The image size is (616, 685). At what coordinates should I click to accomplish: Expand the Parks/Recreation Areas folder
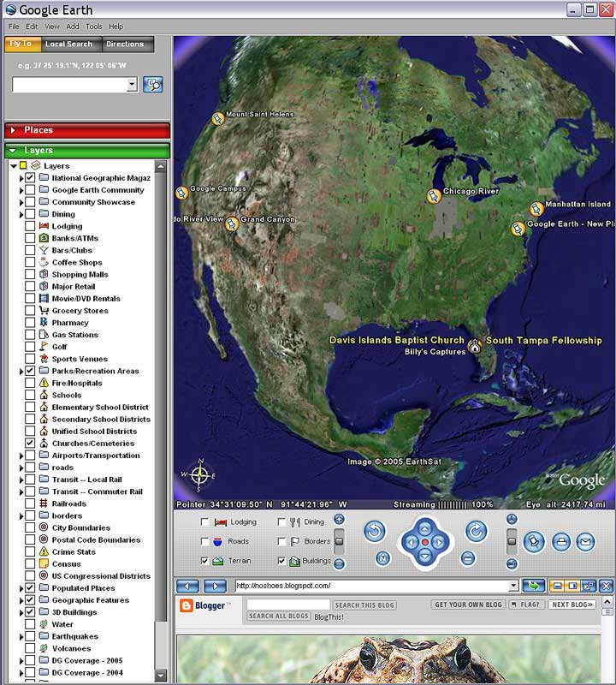coord(21,371)
